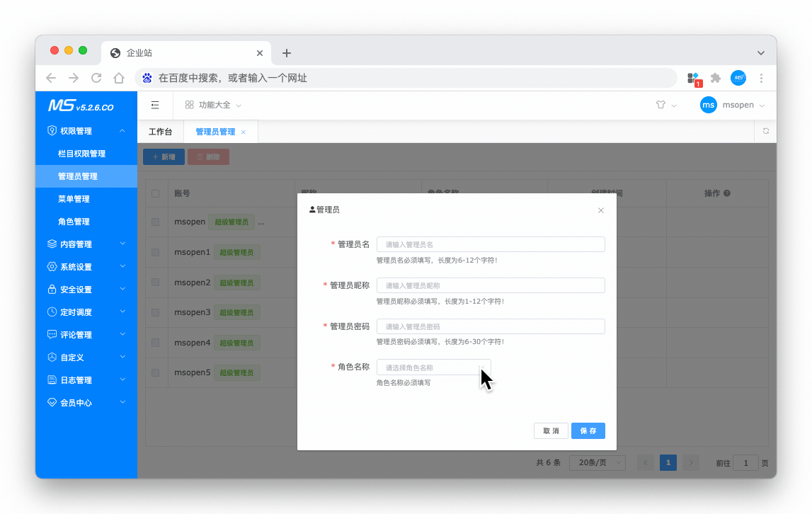Click the sidebar collapse menu icon

(155, 105)
